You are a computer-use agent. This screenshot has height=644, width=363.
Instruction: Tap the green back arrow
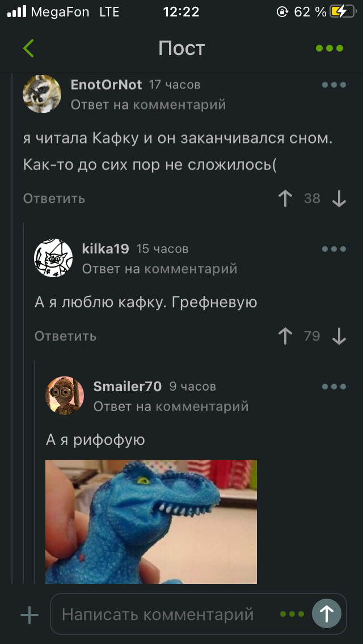pos(28,48)
